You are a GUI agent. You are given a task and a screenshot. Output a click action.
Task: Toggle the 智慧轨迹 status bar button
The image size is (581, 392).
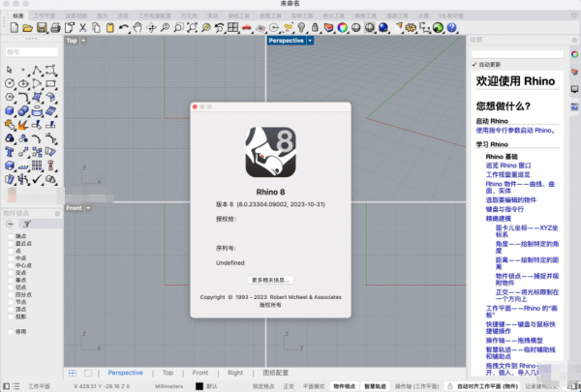pyautogui.click(x=375, y=386)
